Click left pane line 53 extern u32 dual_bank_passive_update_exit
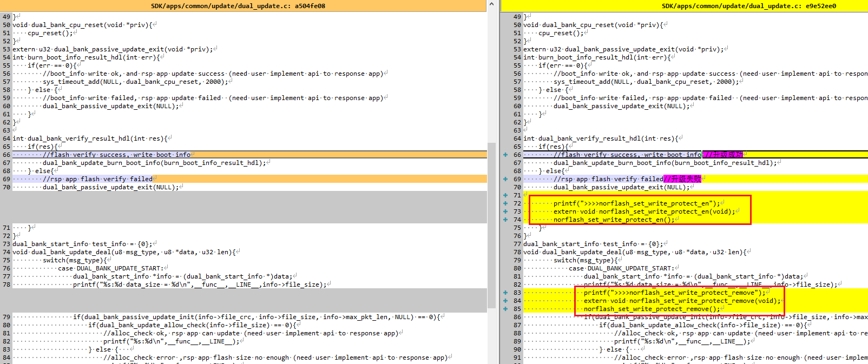This screenshot has height=364, width=868. pyautogui.click(x=113, y=49)
